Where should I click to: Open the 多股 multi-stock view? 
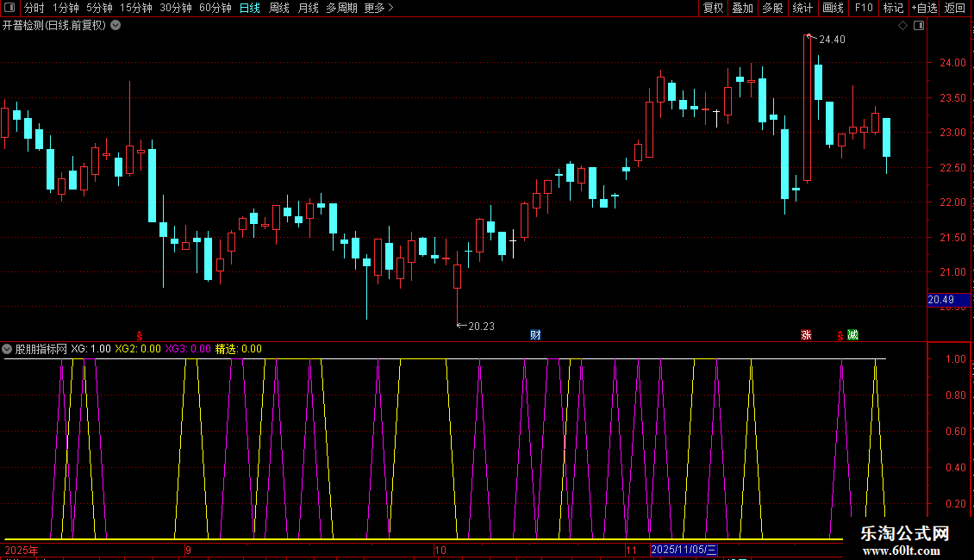pyautogui.click(x=772, y=8)
